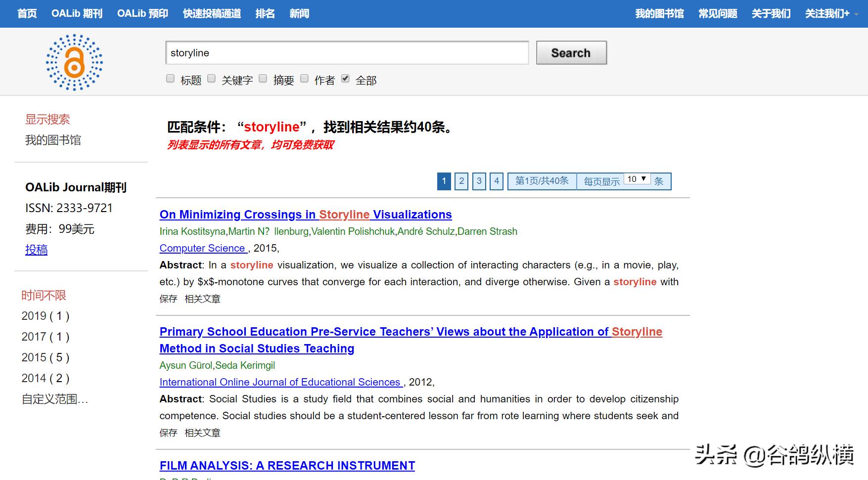Jump to results page 4
This screenshot has height=480, width=868.
click(497, 181)
